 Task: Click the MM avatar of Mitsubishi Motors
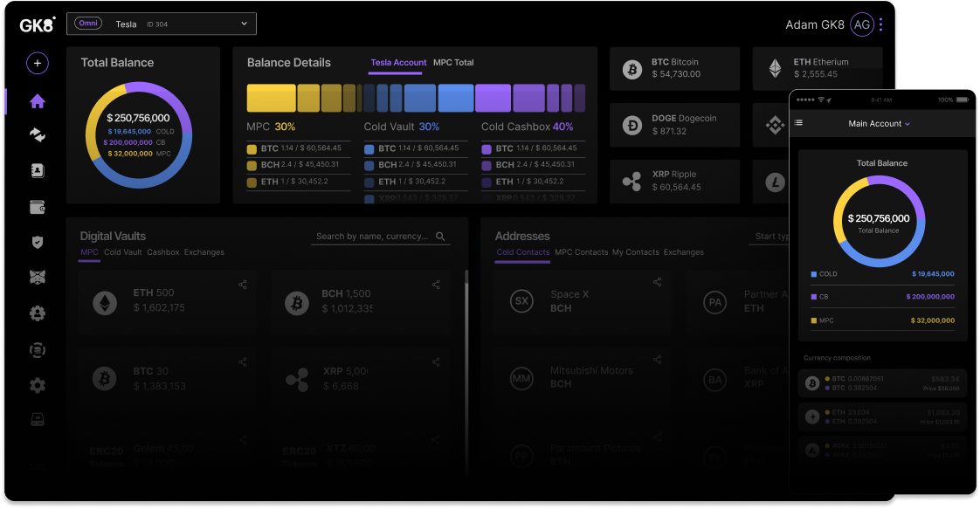521,378
